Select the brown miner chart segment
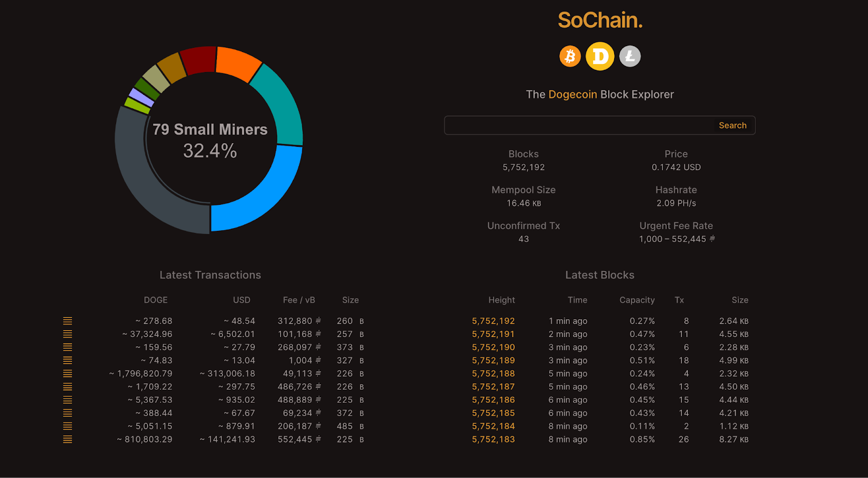This screenshot has width=868, height=478. pos(172,68)
